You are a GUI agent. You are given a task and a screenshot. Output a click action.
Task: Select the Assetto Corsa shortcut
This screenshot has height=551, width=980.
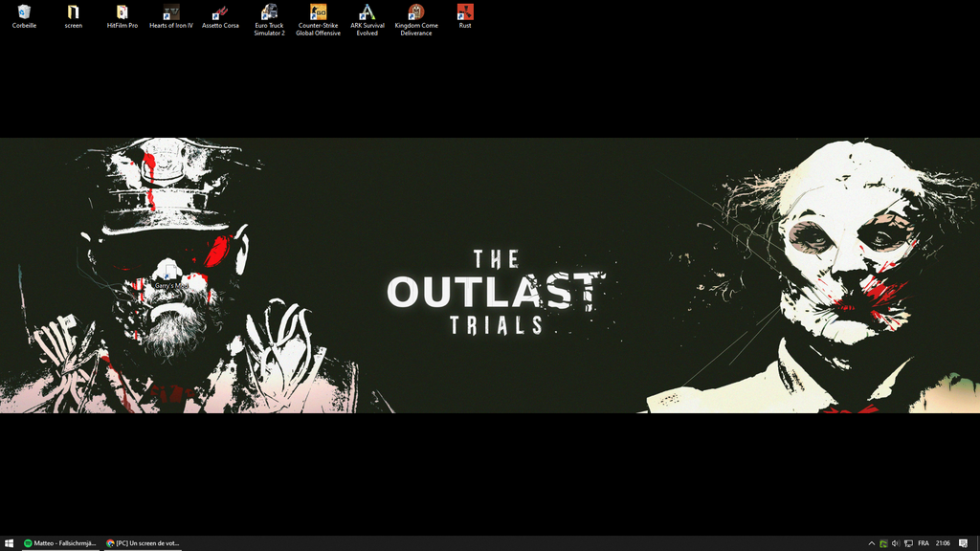[x=220, y=17]
